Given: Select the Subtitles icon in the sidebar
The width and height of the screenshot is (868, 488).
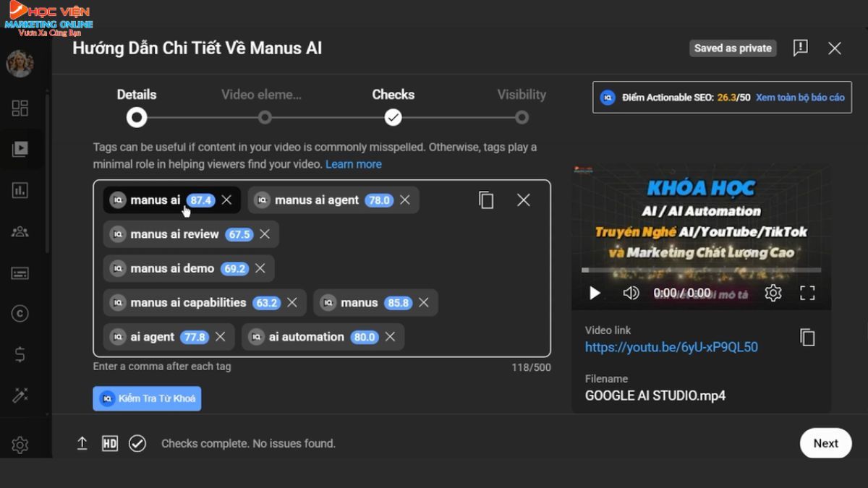Looking at the screenshot, I should pyautogui.click(x=20, y=273).
